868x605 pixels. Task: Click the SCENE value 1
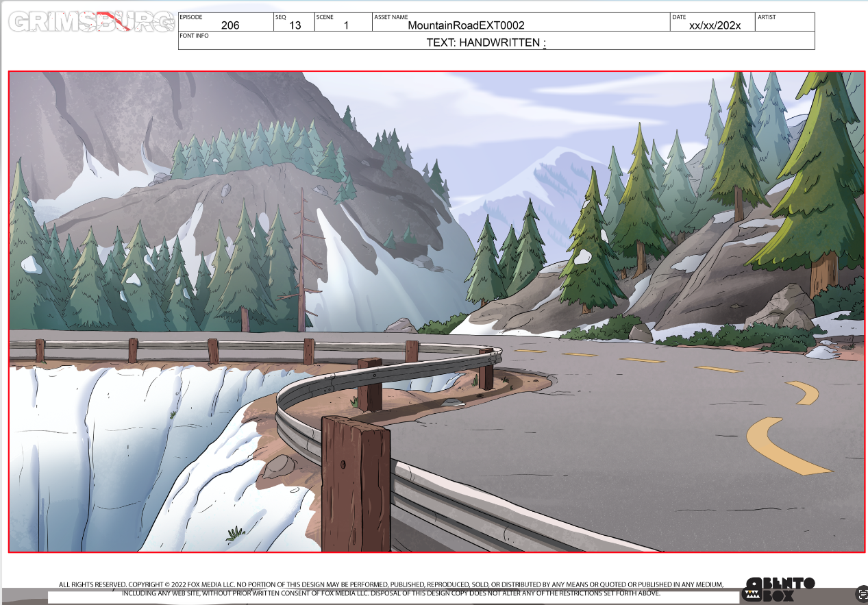(x=346, y=25)
